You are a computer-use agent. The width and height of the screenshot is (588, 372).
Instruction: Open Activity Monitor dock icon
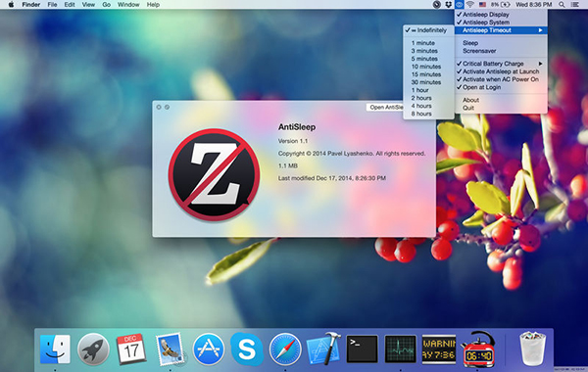coord(401,349)
